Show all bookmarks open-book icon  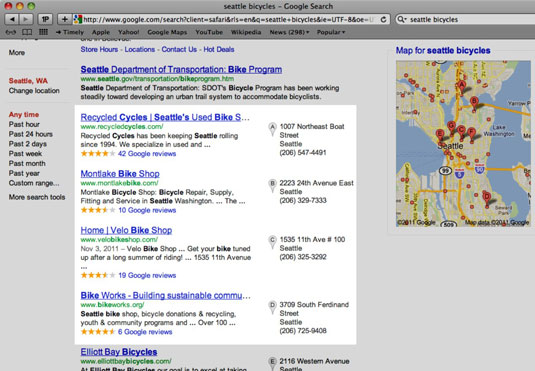click(x=27, y=32)
